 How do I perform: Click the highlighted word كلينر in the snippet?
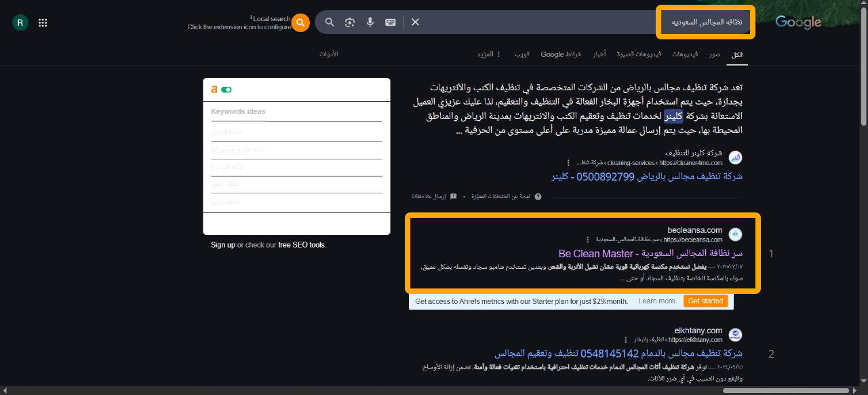click(x=673, y=115)
